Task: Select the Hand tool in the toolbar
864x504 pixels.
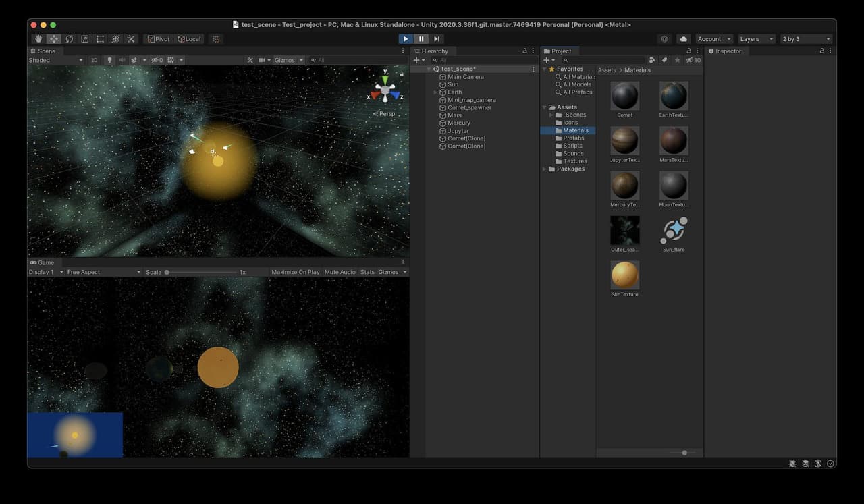Action: [x=38, y=39]
